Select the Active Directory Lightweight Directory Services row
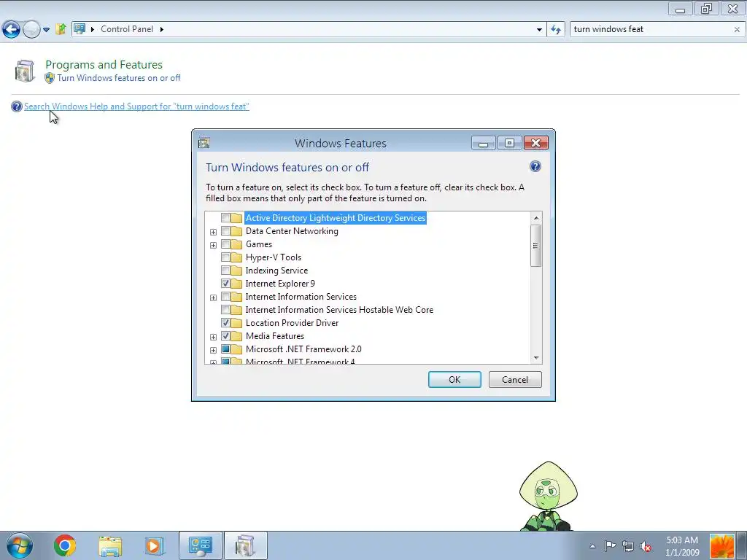This screenshot has width=747, height=560. coord(336,217)
